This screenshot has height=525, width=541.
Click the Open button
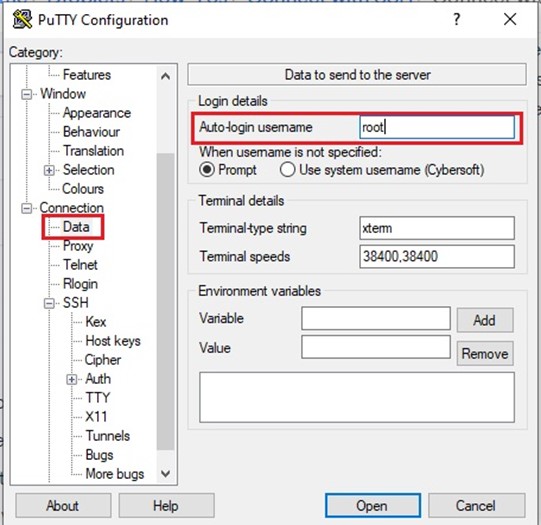click(373, 506)
